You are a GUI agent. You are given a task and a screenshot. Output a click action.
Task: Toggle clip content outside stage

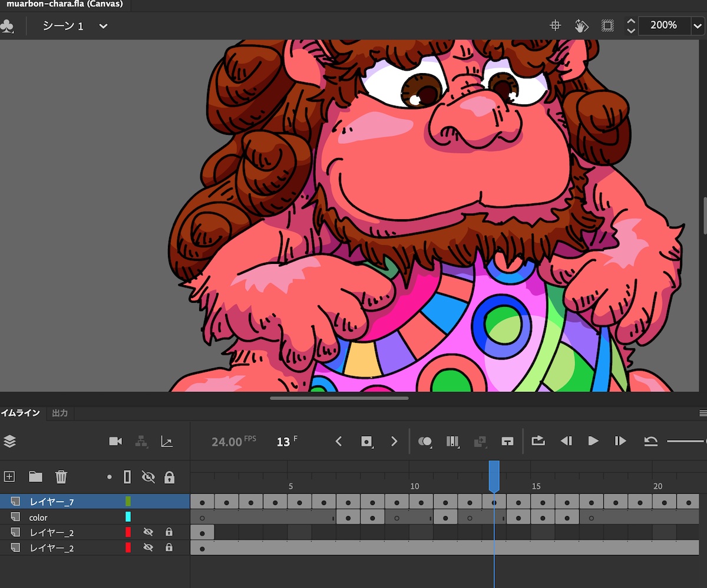tap(607, 25)
